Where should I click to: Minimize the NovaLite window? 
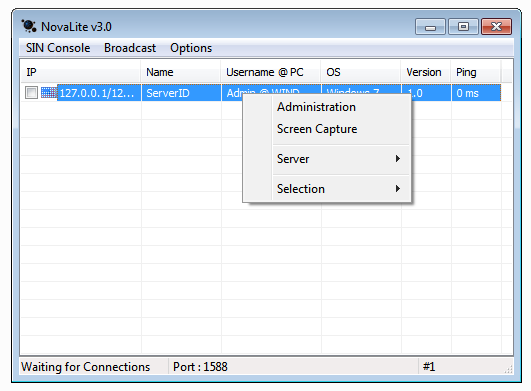point(430,27)
